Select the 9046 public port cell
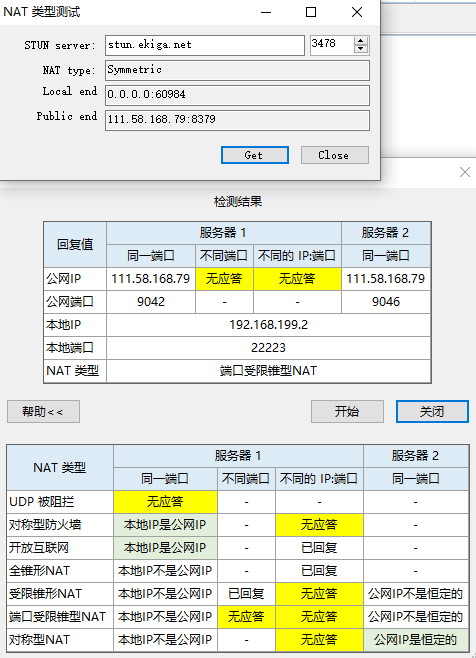This screenshot has width=476, height=658. pos(386,302)
